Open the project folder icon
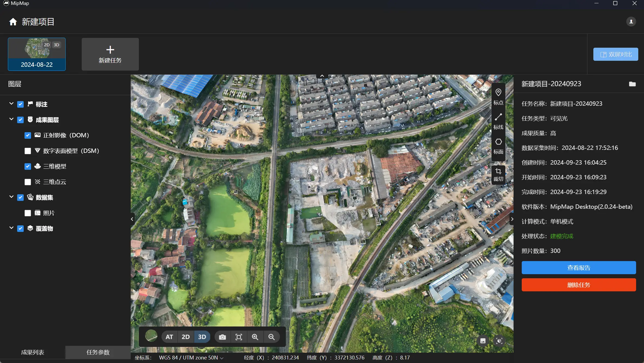644x363 pixels. (632, 84)
